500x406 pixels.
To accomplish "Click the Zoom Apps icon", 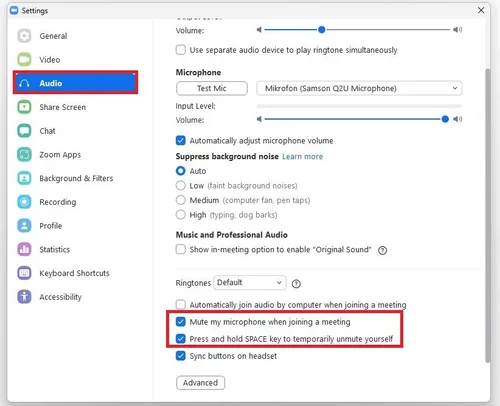I will (x=24, y=154).
